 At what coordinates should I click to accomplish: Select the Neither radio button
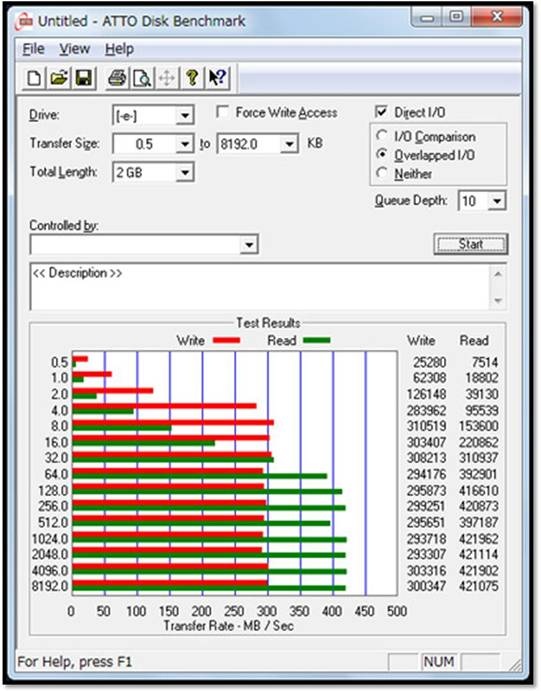(x=382, y=173)
